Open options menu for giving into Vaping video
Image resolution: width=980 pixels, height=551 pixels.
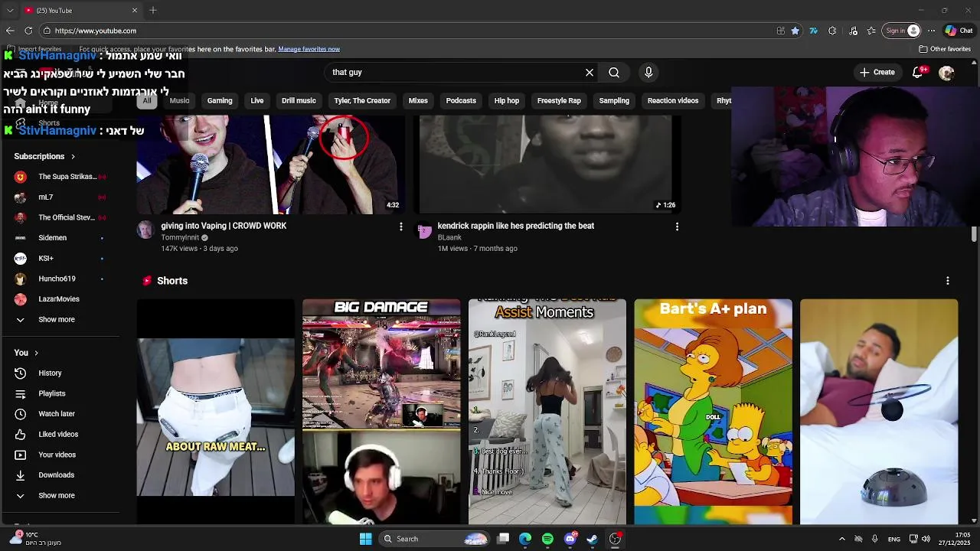coord(400,227)
